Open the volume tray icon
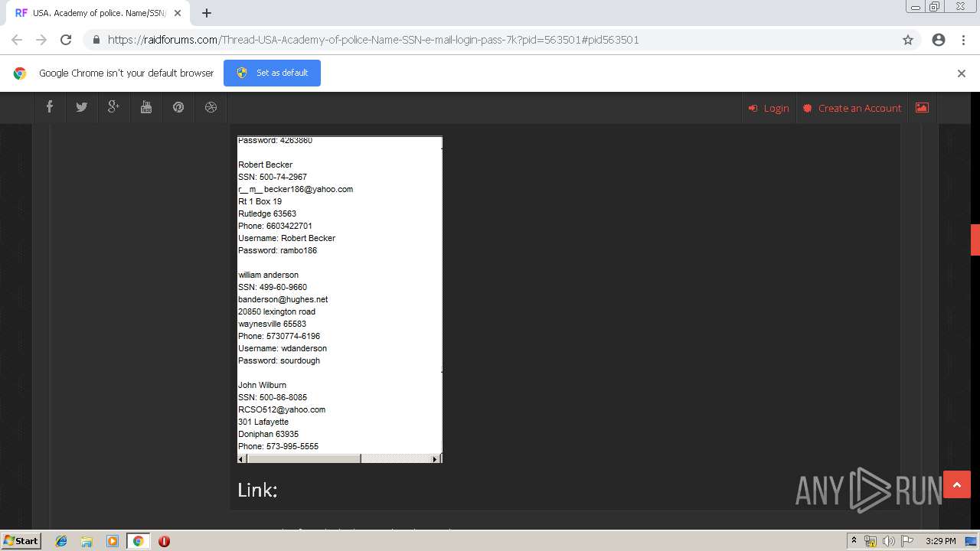This screenshot has width=980, height=551. [888, 541]
